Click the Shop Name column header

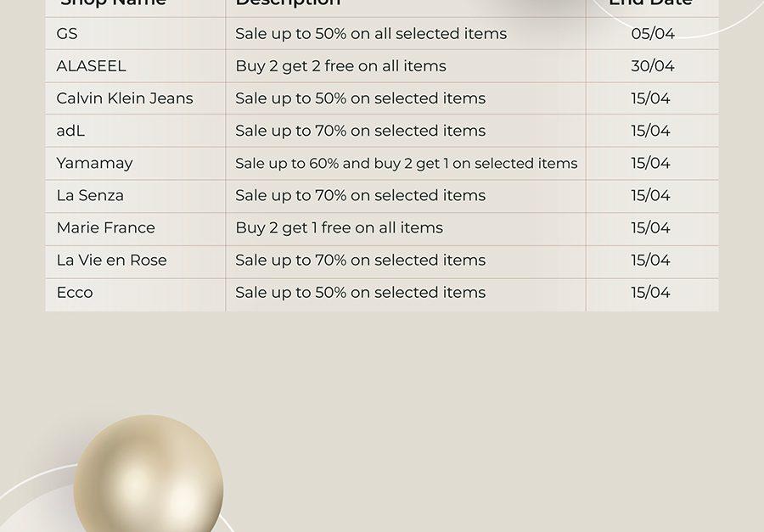pos(113,3)
